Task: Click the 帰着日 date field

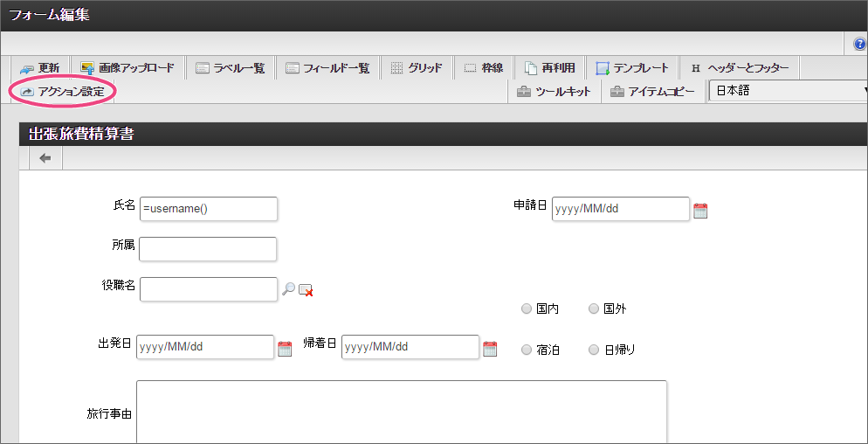Action: 410,347
